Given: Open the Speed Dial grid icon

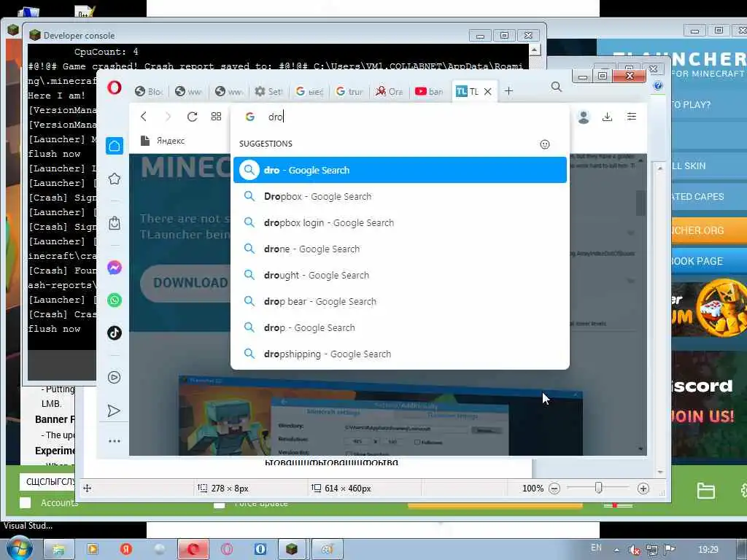Looking at the screenshot, I should pos(216,117).
